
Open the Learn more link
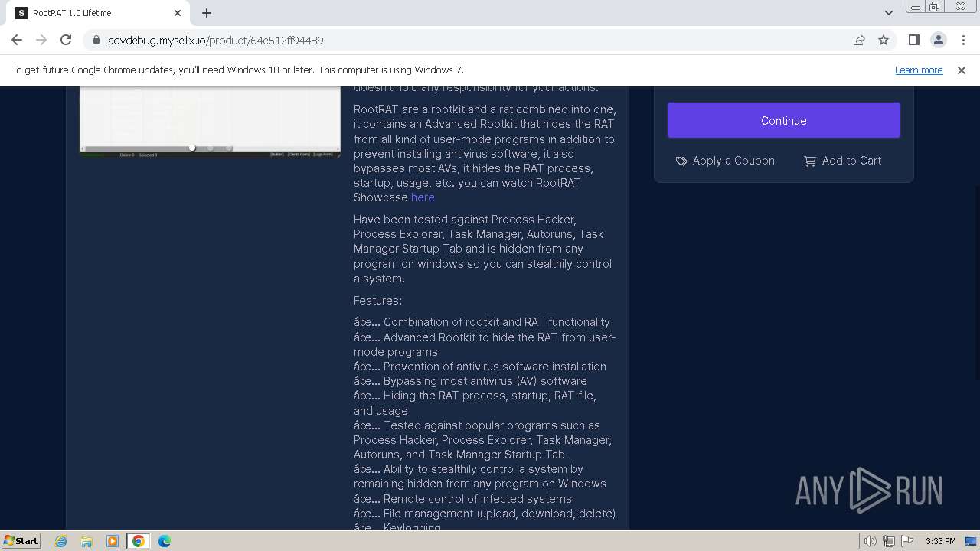pyautogui.click(x=919, y=70)
